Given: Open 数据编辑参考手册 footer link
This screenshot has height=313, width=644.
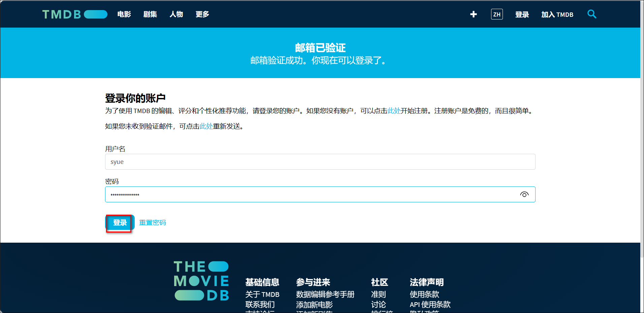Looking at the screenshot, I should click(x=325, y=294).
